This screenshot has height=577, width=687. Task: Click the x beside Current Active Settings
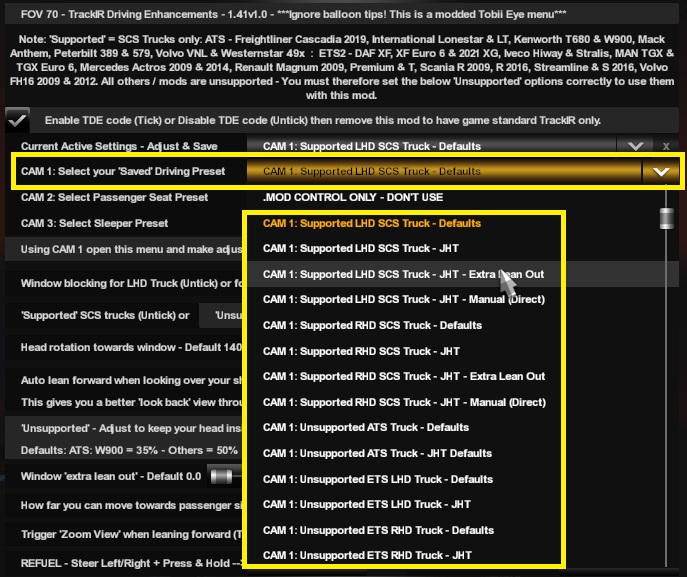tap(666, 146)
